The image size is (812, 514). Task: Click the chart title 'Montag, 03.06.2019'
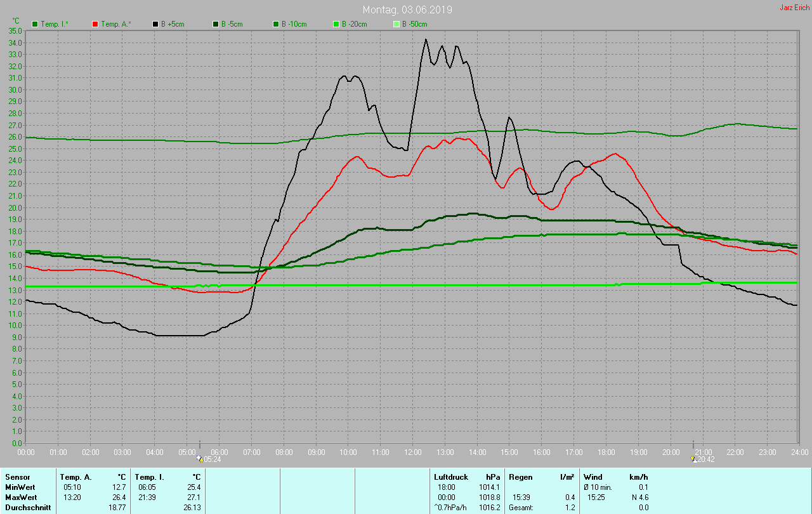point(408,10)
